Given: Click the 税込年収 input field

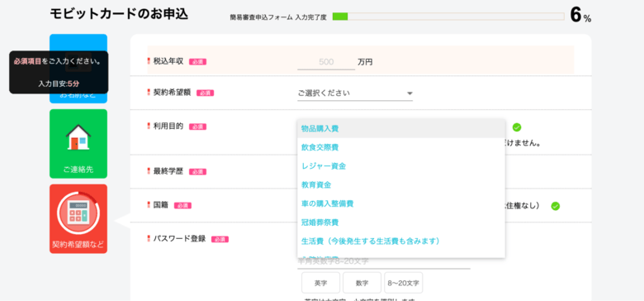Looking at the screenshot, I should pos(326,62).
